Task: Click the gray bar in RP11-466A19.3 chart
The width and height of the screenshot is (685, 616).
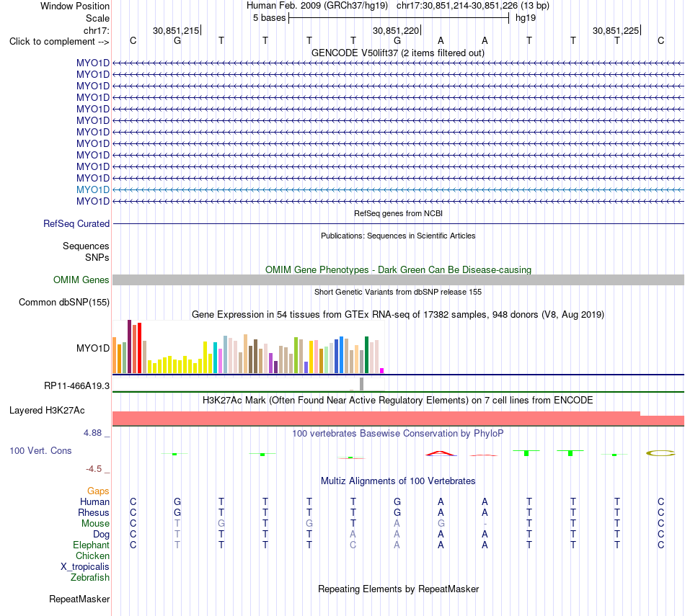Action: point(361,384)
